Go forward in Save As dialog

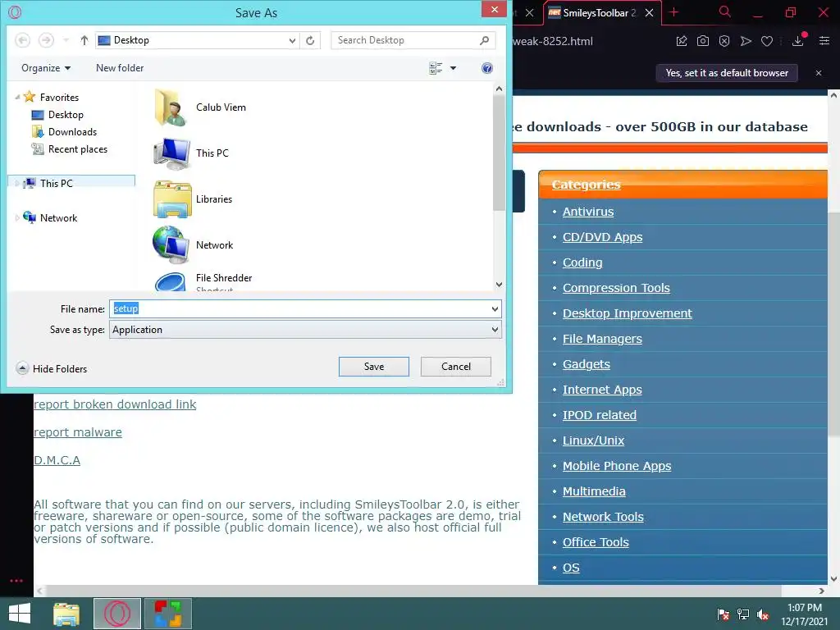[x=46, y=40]
